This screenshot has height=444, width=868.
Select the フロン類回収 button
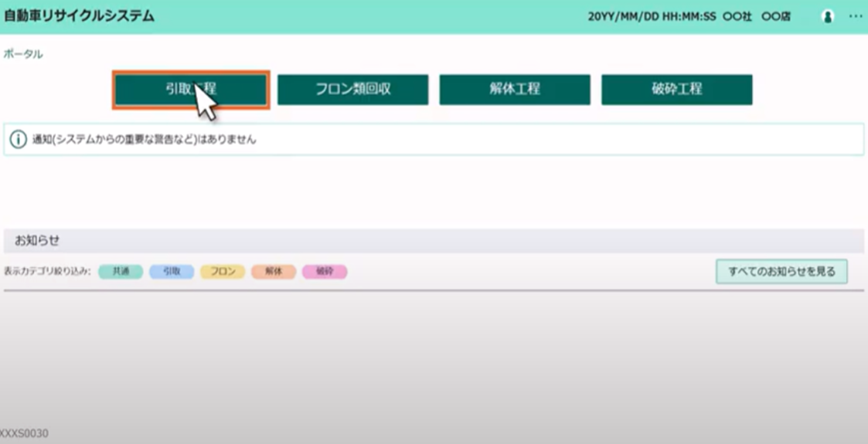pos(352,90)
